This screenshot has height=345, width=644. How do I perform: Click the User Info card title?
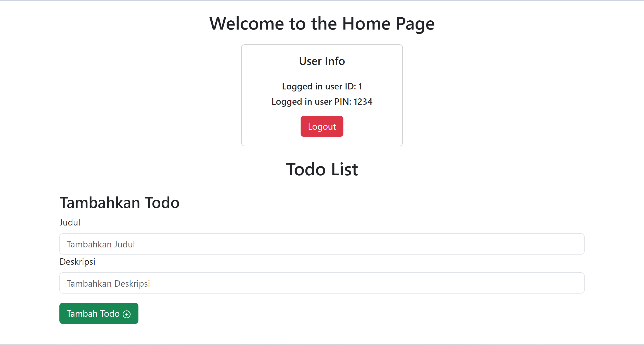point(322,61)
